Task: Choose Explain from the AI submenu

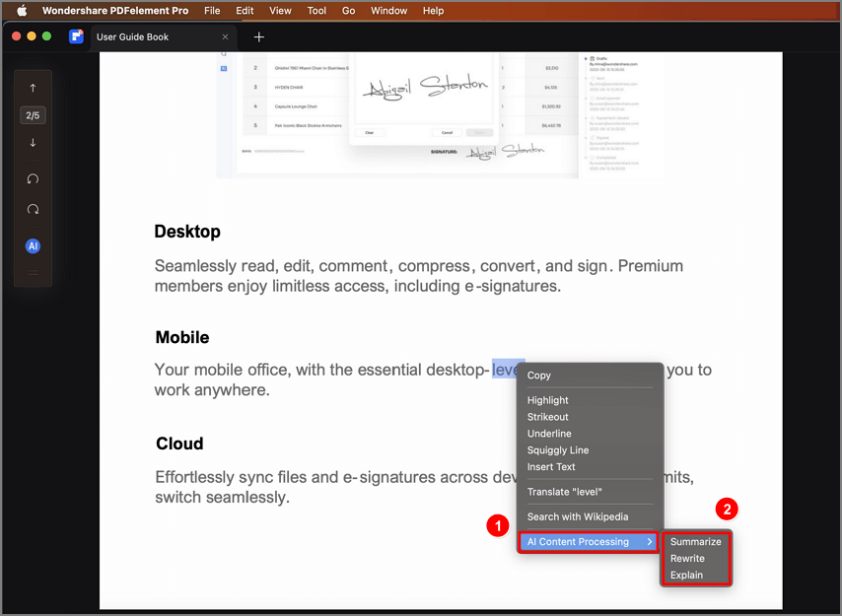Action: click(x=695, y=576)
